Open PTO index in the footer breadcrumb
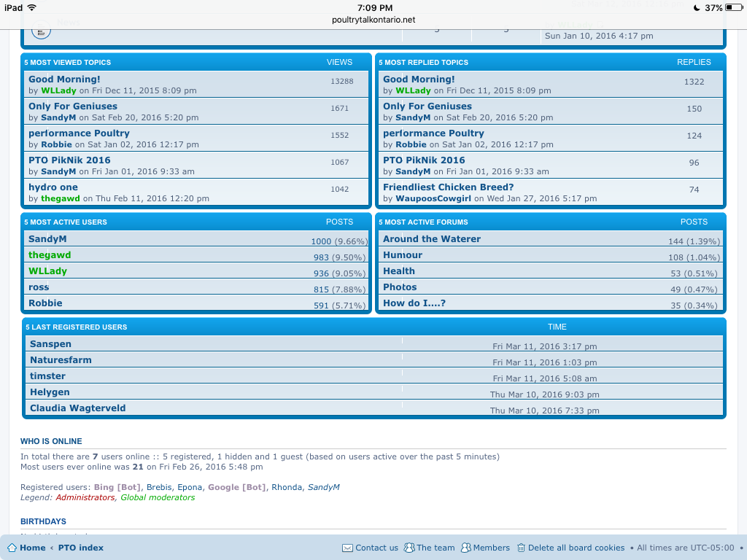Viewport: 747px width, 560px height. 81,548
